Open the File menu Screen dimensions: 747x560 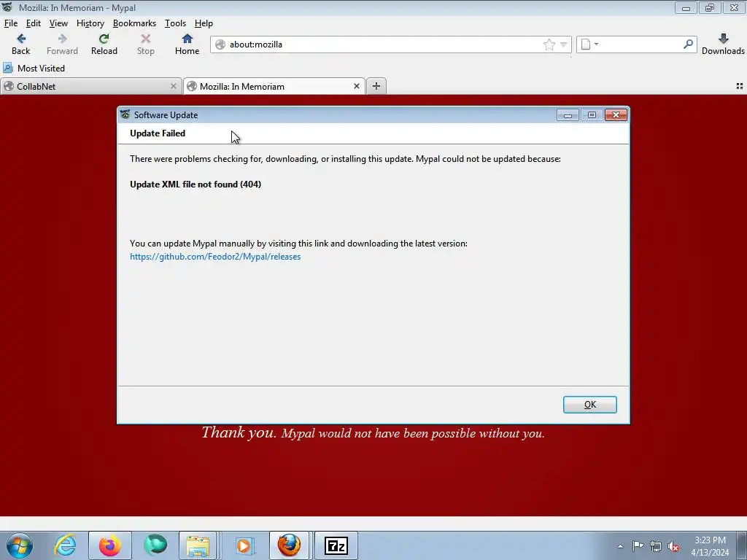[x=10, y=23]
